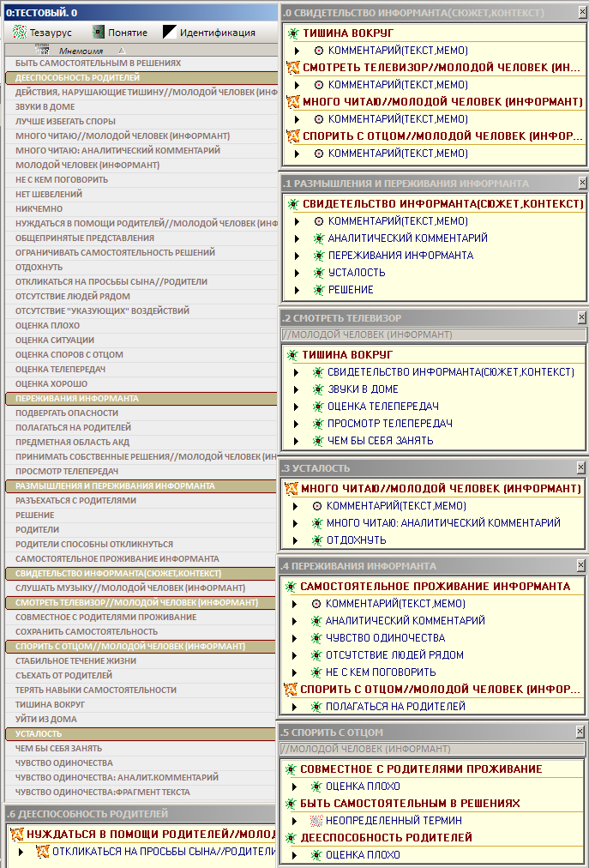The width and height of the screenshot is (589, 868).
Task: Click orange icon beside НУЖДАТЬСЯ В ПОМОЩИ РОДИТЕЛЕЙ in panel .6
Action: click(16, 835)
